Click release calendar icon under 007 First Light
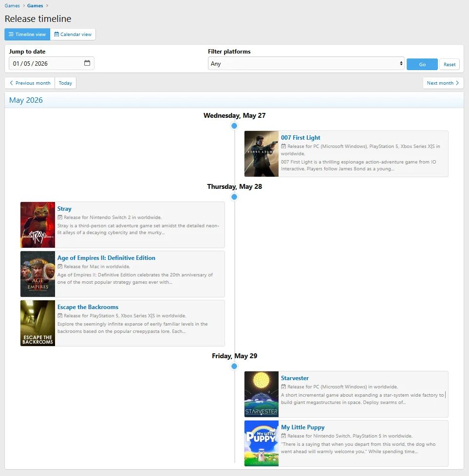The image size is (469, 476). 283,146
